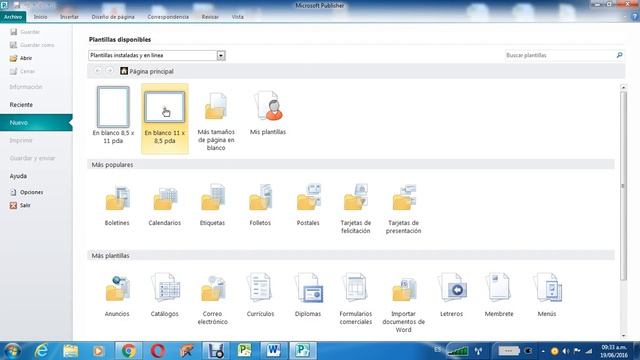The height and width of the screenshot is (360, 640).
Task: Open Opciones in the sidebar
Action: 27,192
